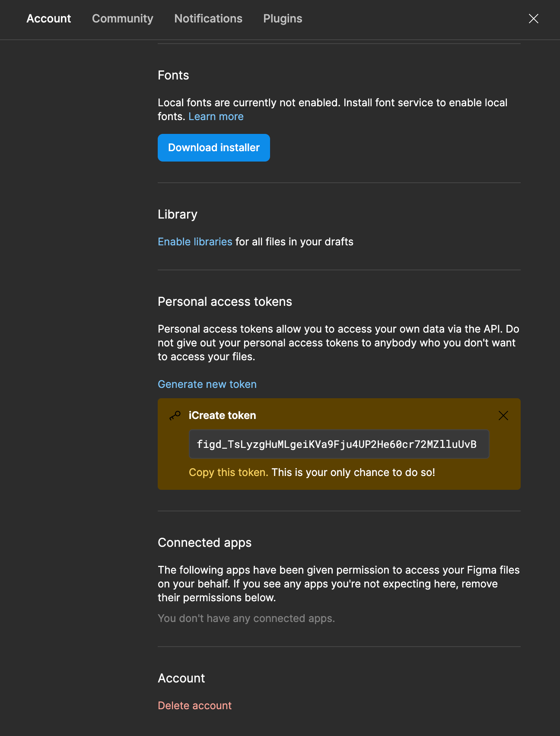Open the Learn more fonts link
This screenshot has width=560, height=736.
[x=216, y=117]
